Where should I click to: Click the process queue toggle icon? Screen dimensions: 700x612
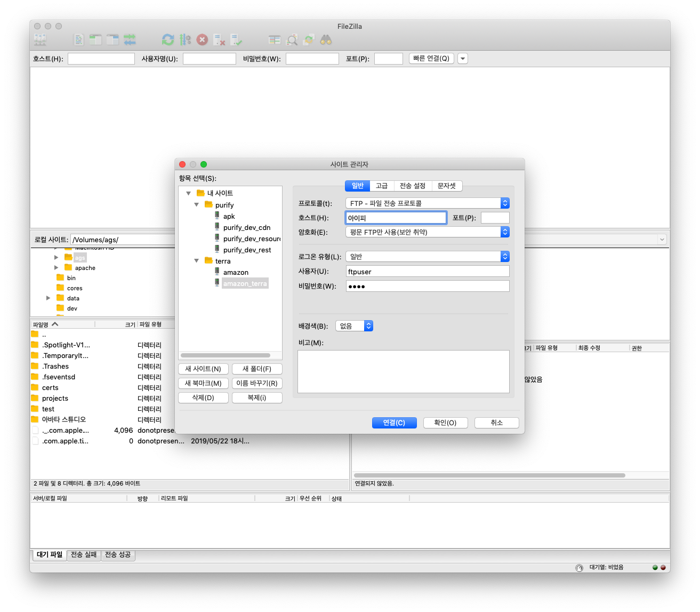[x=185, y=39]
